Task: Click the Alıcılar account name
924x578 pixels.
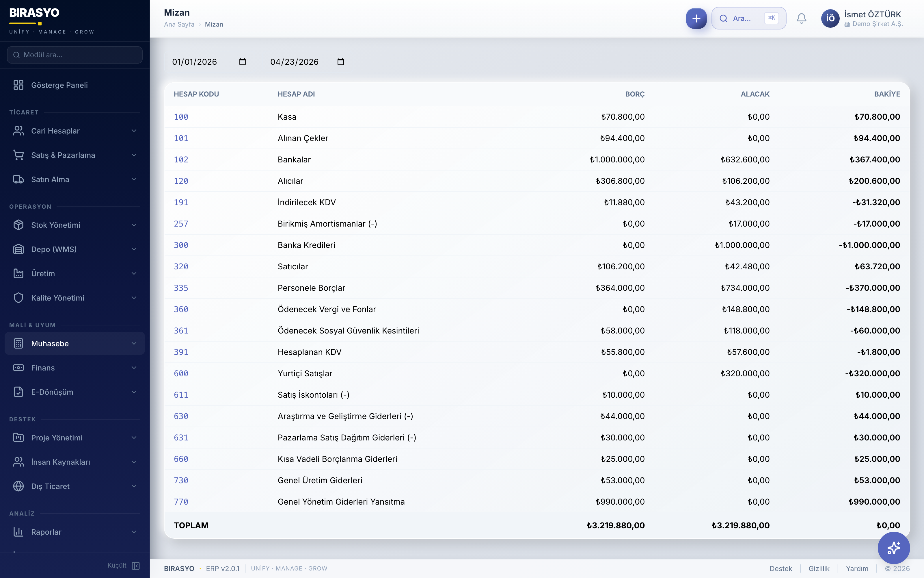Action: tap(290, 181)
